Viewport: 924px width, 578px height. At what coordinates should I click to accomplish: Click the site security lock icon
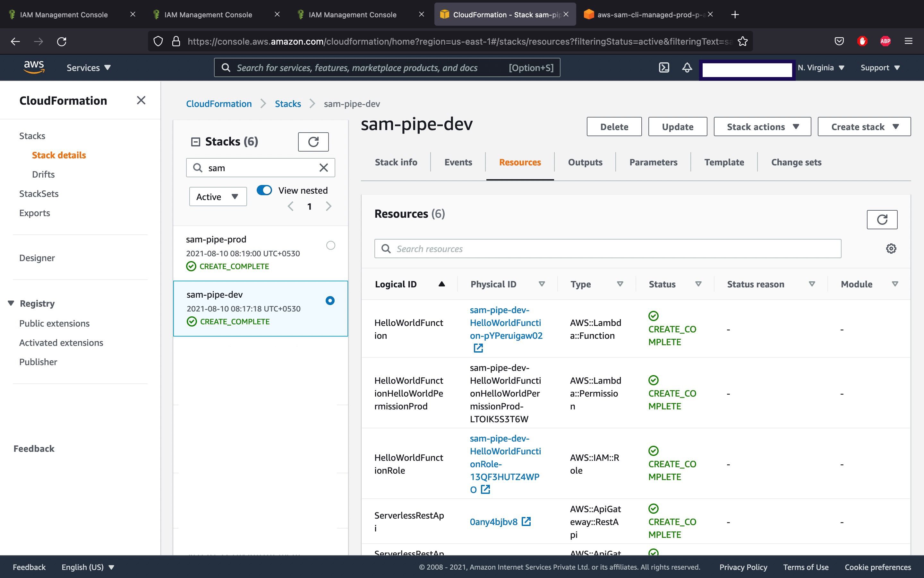click(x=176, y=41)
